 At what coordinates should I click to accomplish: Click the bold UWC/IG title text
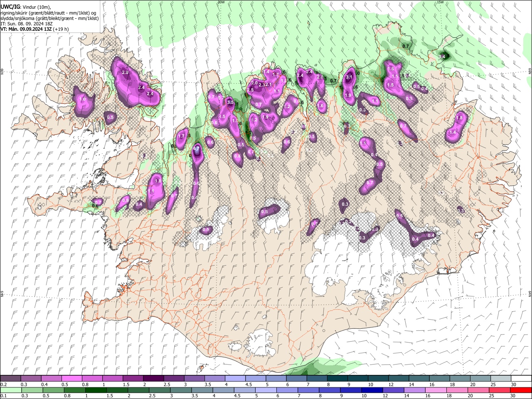(x=10, y=7)
